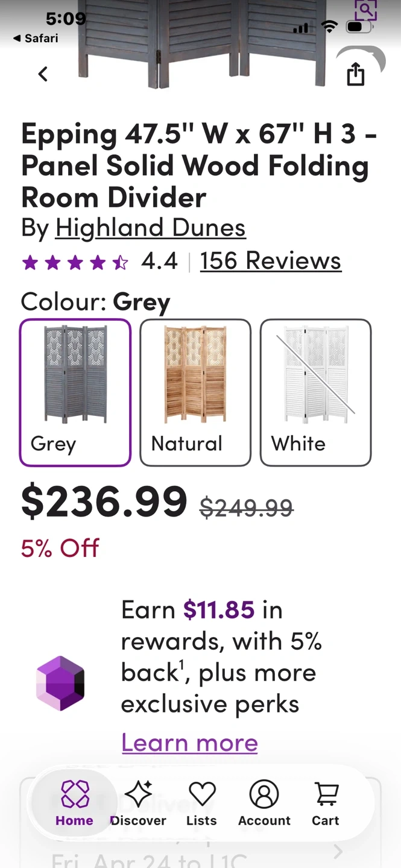Open the Highland Dunes brand link
401x868 pixels.
click(150, 228)
